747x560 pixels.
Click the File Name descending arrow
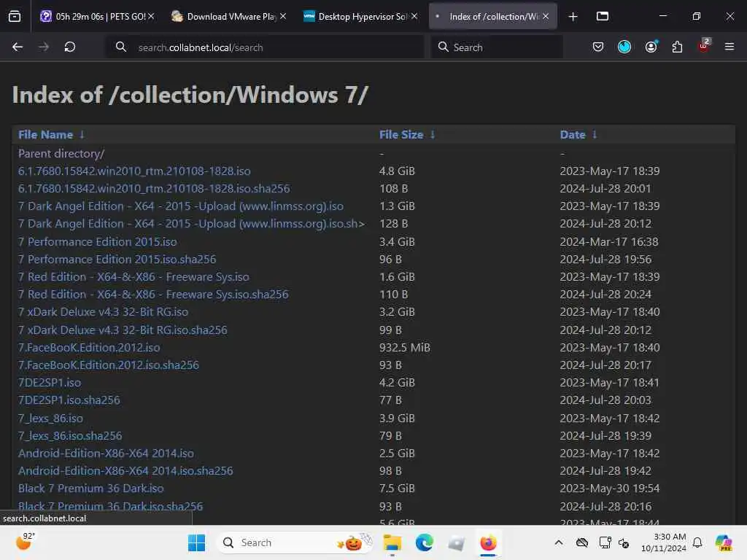82,135
